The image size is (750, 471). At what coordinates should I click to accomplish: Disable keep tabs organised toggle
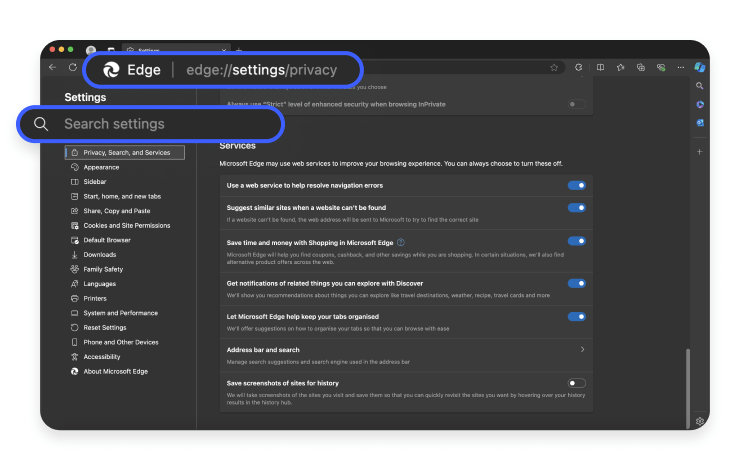[x=576, y=317]
